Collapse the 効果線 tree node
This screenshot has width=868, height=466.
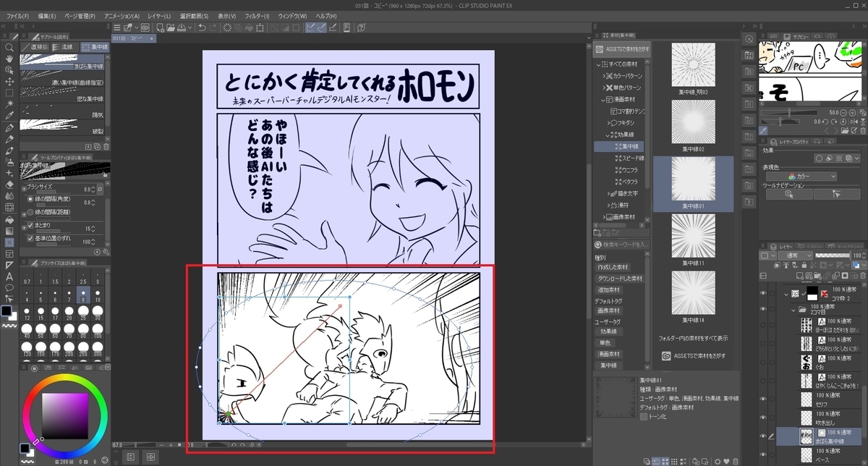click(608, 135)
